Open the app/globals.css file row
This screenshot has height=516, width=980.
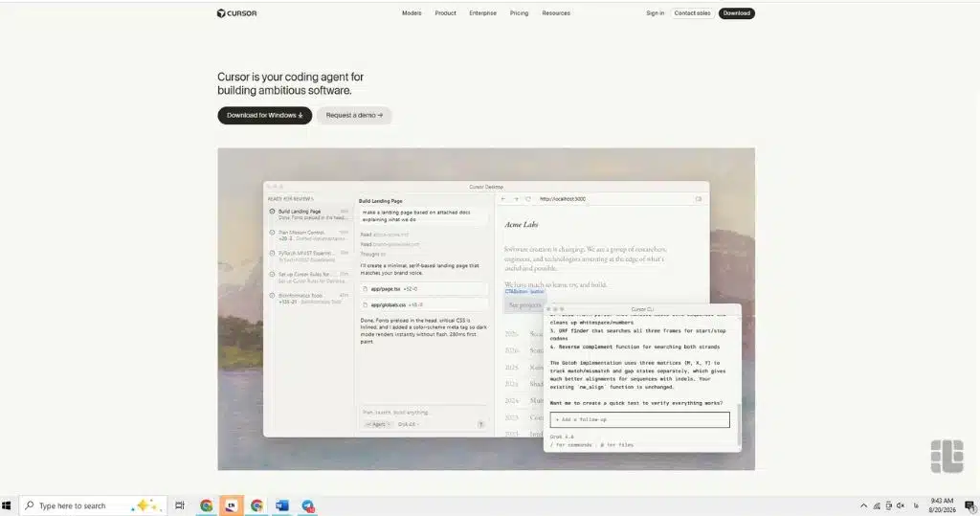(424, 304)
